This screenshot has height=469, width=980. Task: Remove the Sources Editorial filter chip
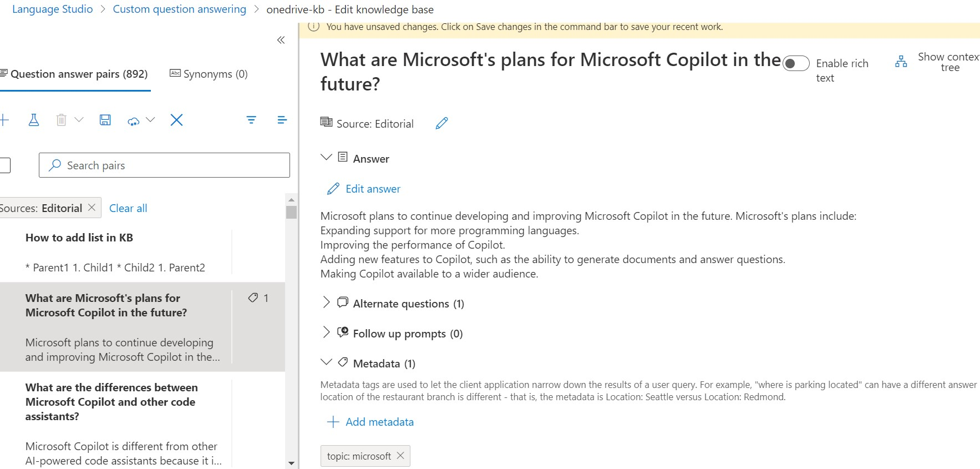[92, 207]
